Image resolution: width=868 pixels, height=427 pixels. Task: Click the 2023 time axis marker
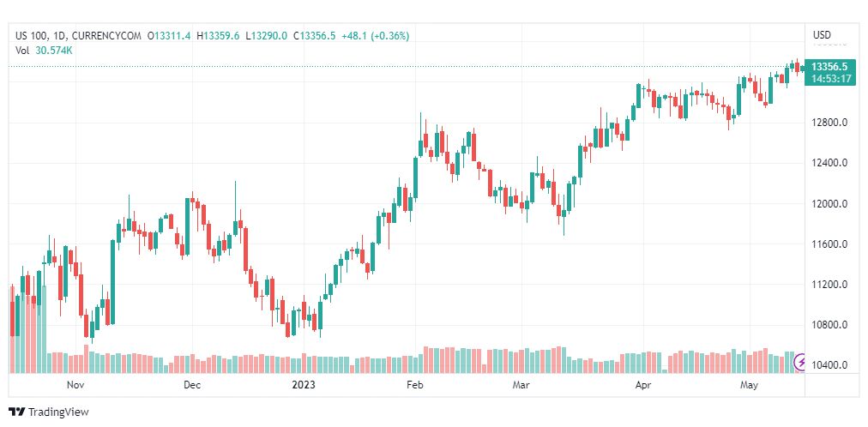pyautogui.click(x=304, y=385)
